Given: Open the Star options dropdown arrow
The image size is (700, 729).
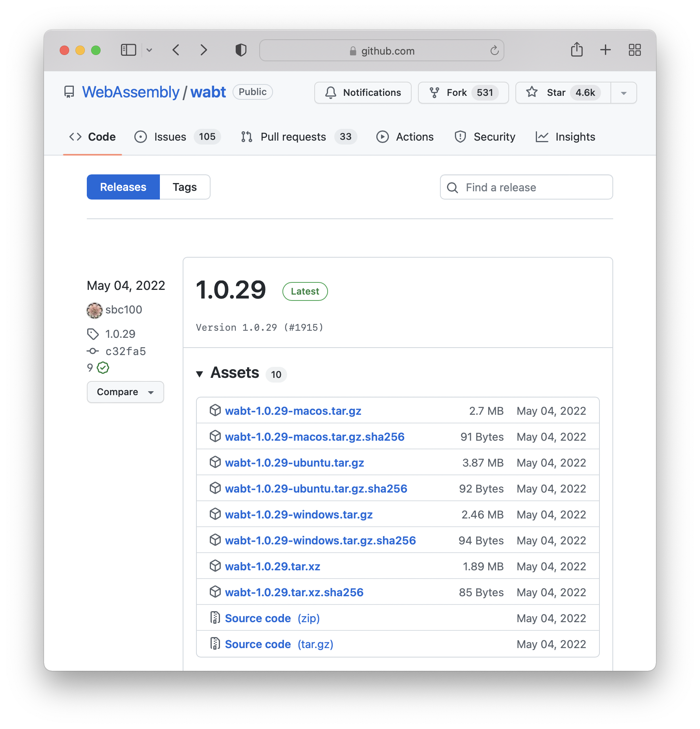Looking at the screenshot, I should (623, 93).
